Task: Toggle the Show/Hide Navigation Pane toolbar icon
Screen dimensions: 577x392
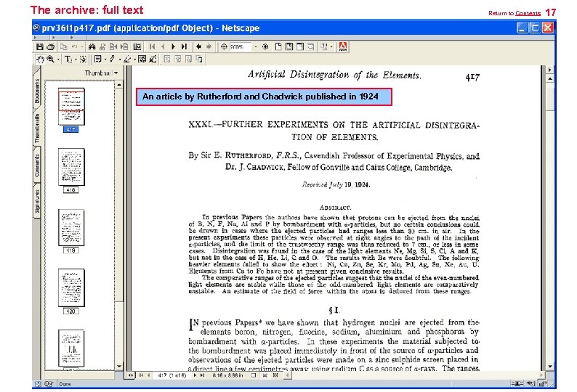Action: 137,46
